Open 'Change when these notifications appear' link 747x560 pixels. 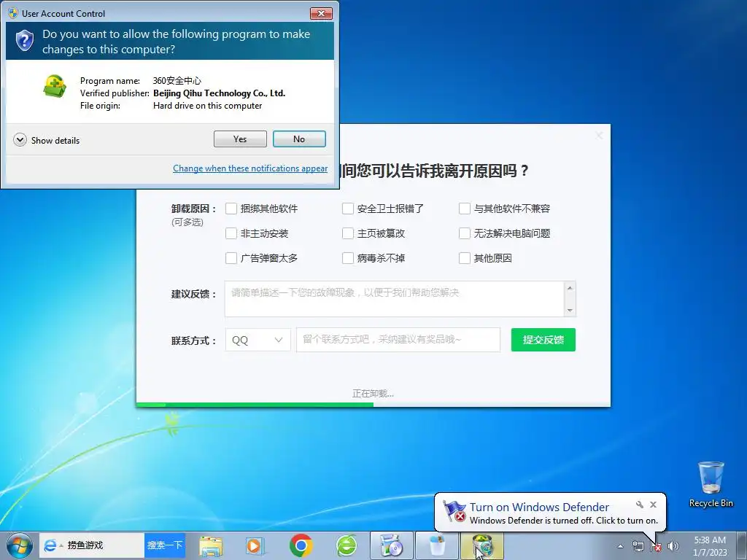(250, 168)
